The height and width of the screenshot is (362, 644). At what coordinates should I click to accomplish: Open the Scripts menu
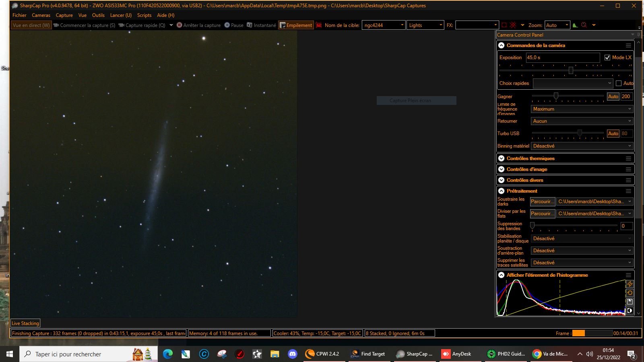click(x=144, y=15)
